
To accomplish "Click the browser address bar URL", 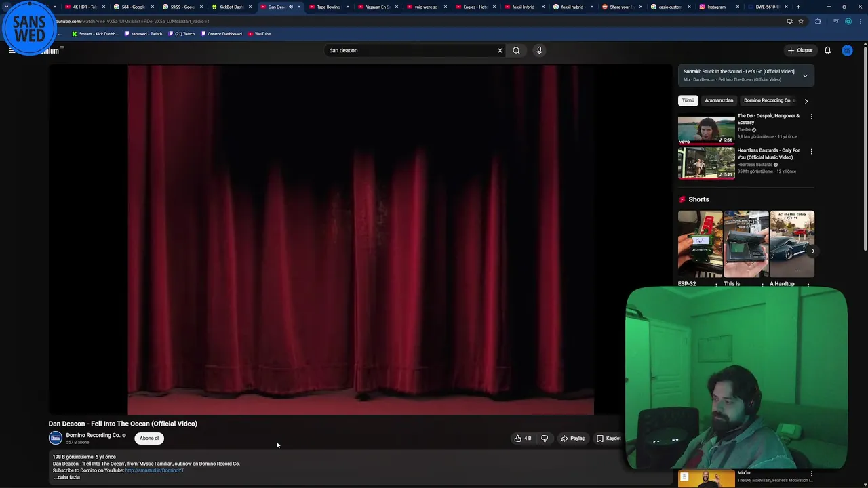I will click(132, 21).
